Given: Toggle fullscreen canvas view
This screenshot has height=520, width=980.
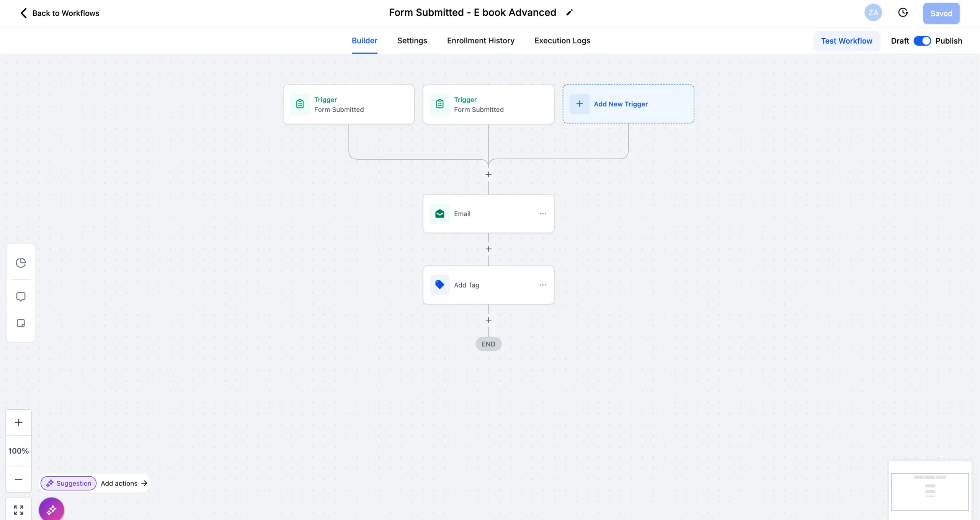Looking at the screenshot, I should click(x=18, y=510).
